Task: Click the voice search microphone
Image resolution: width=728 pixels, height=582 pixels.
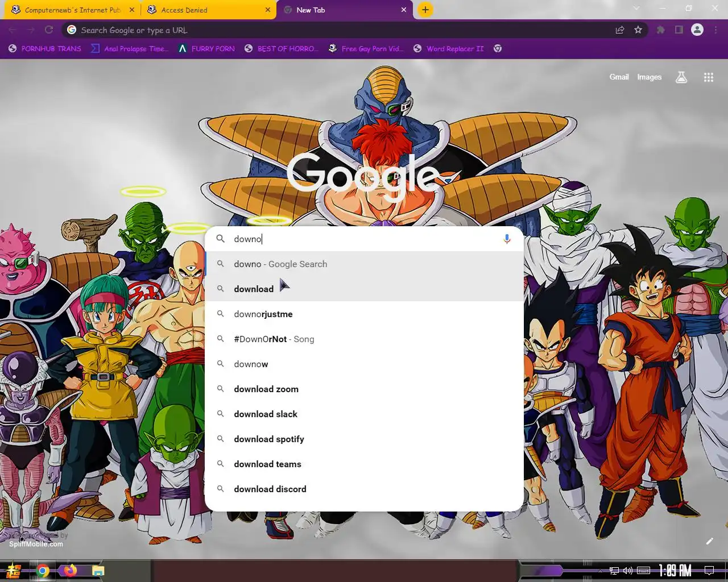Action: pyautogui.click(x=507, y=239)
